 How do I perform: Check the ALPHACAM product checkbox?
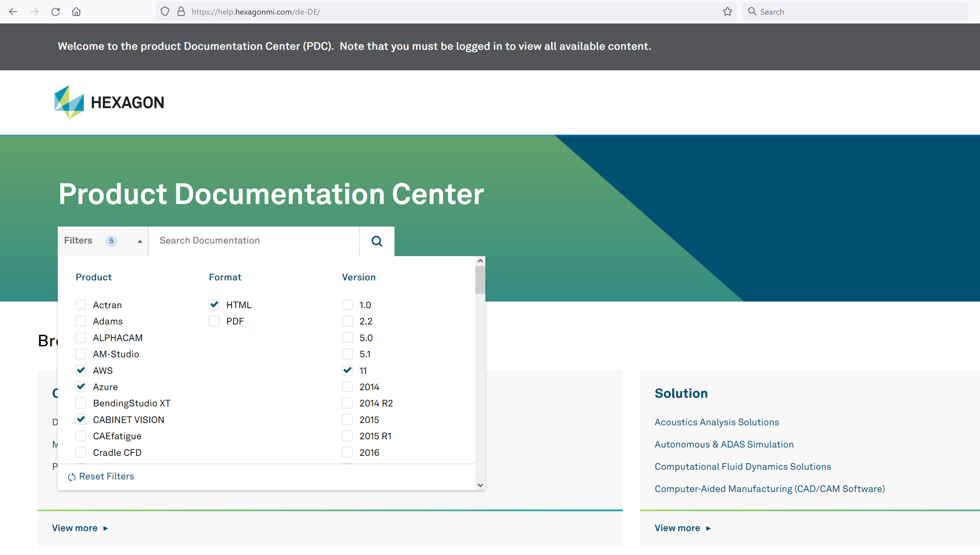[80, 337]
